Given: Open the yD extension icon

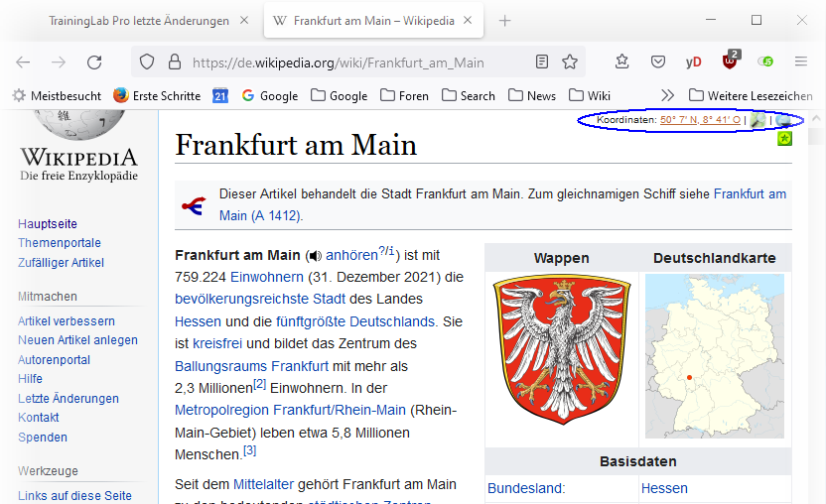Looking at the screenshot, I should (693, 63).
